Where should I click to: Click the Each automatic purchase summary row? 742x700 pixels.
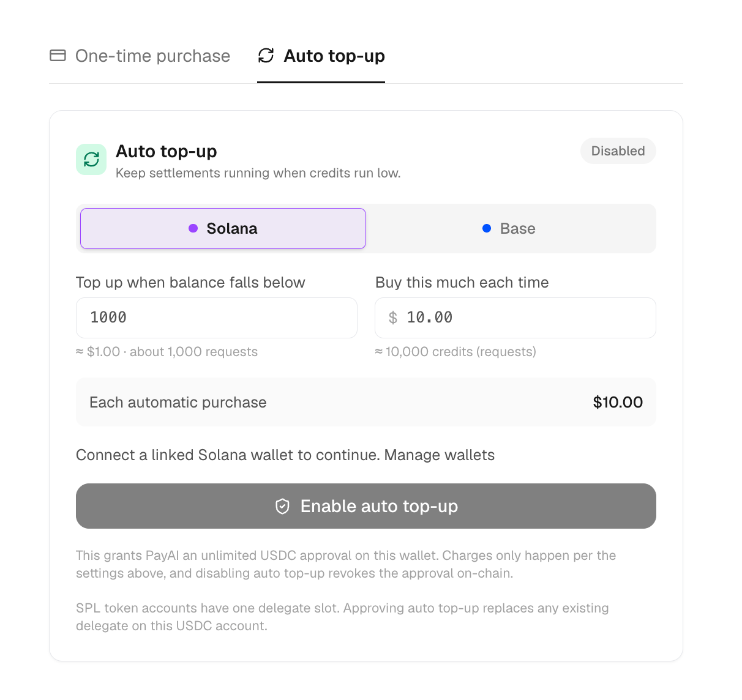365,402
